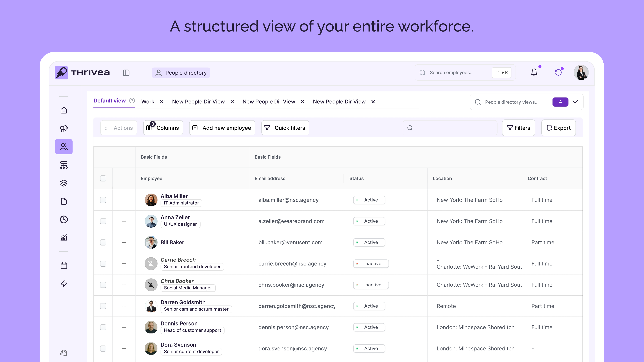Click the Export button
The image size is (644, 362).
coord(558,128)
